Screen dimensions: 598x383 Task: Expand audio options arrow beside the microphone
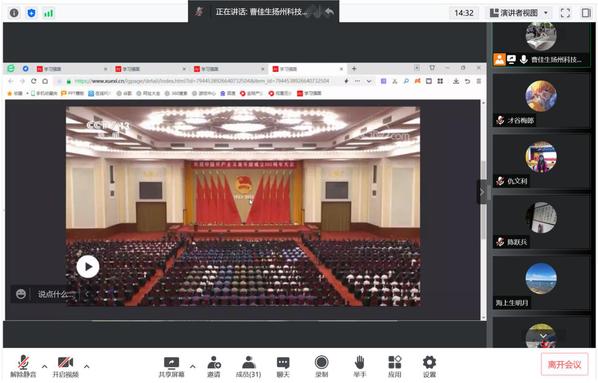tap(45, 366)
